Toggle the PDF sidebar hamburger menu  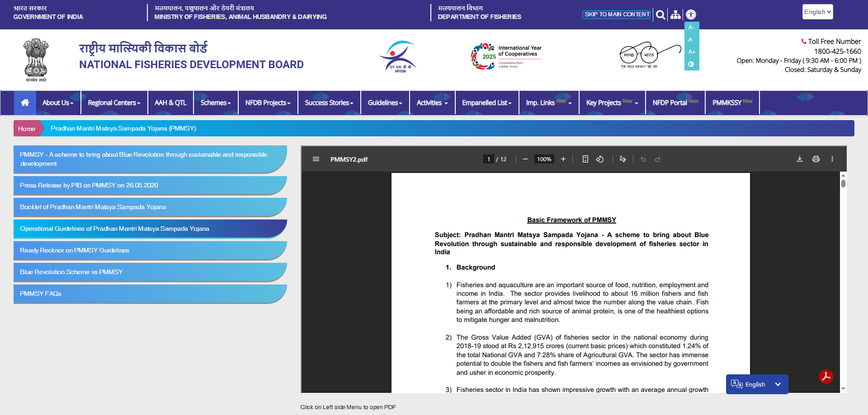coord(316,159)
